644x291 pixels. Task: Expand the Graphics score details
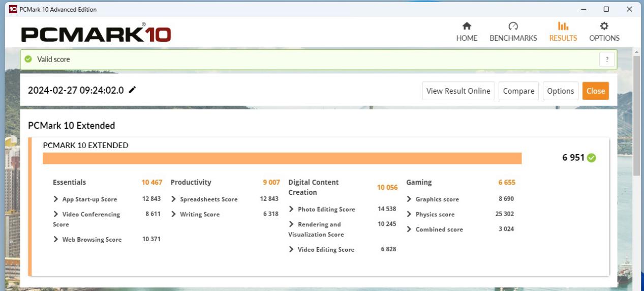[409, 199]
